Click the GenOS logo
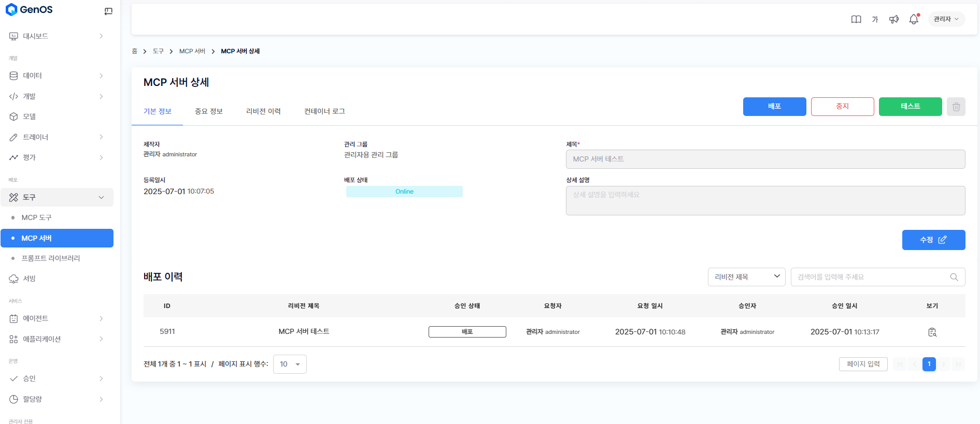The height and width of the screenshot is (424, 980). pos(29,10)
